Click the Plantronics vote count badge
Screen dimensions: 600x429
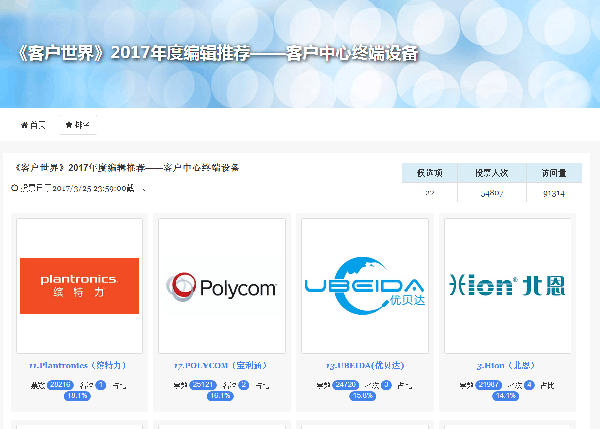pos(61,384)
